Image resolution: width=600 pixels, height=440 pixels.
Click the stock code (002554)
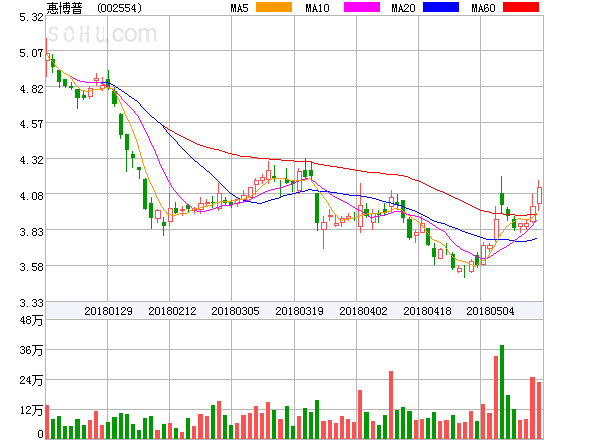pyautogui.click(x=119, y=8)
